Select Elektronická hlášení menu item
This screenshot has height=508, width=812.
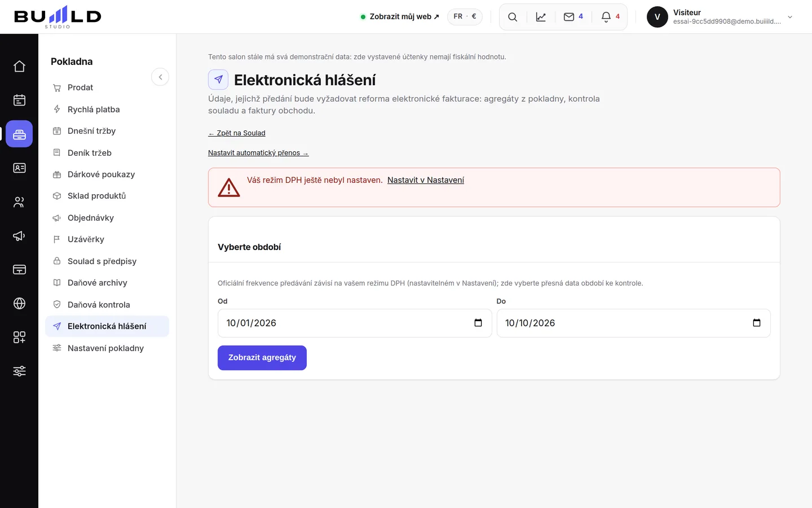click(107, 326)
